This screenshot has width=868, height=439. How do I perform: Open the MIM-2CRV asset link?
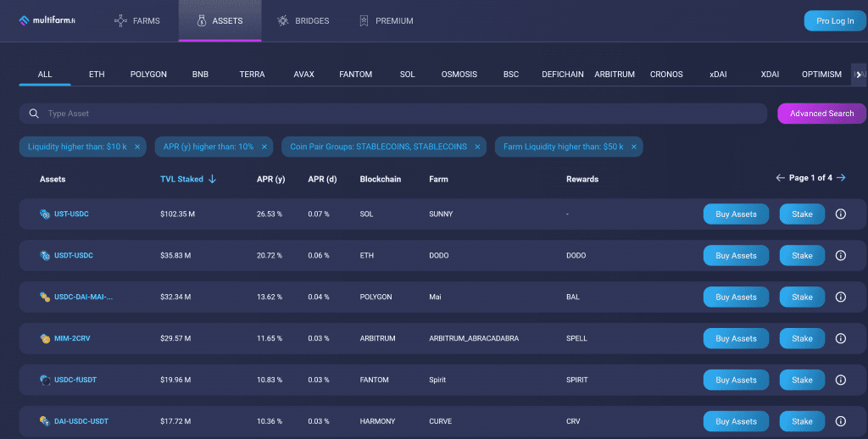click(x=72, y=338)
